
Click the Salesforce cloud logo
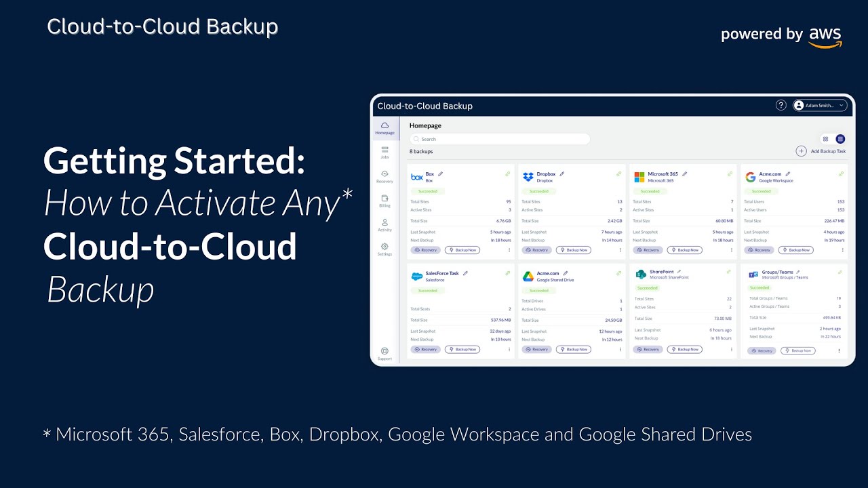(417, 277)
